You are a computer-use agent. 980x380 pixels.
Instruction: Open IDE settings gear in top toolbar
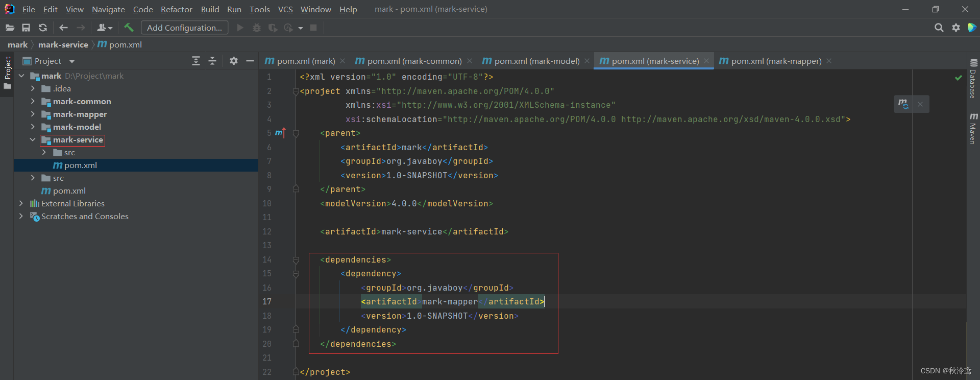(956, 28)
